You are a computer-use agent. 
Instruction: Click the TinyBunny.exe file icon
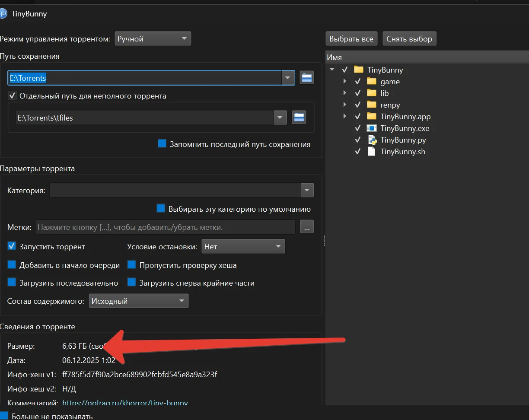[x=371, y=128]
